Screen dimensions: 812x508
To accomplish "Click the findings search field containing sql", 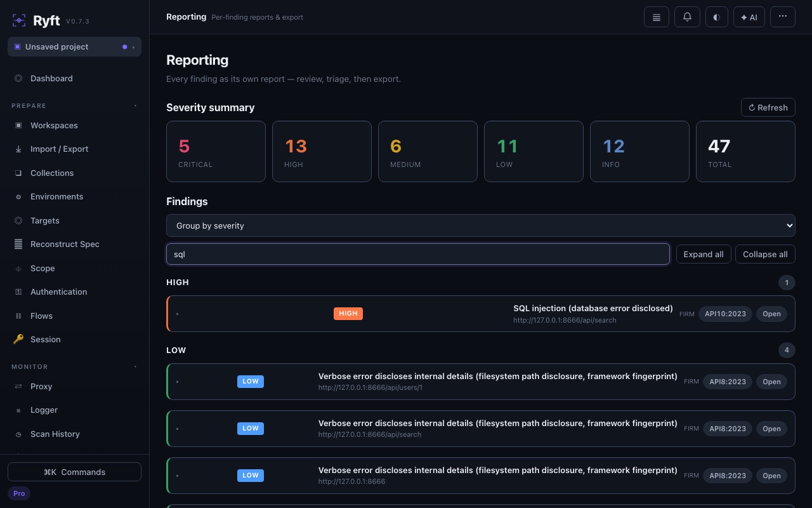I will (x=418, y=254).
